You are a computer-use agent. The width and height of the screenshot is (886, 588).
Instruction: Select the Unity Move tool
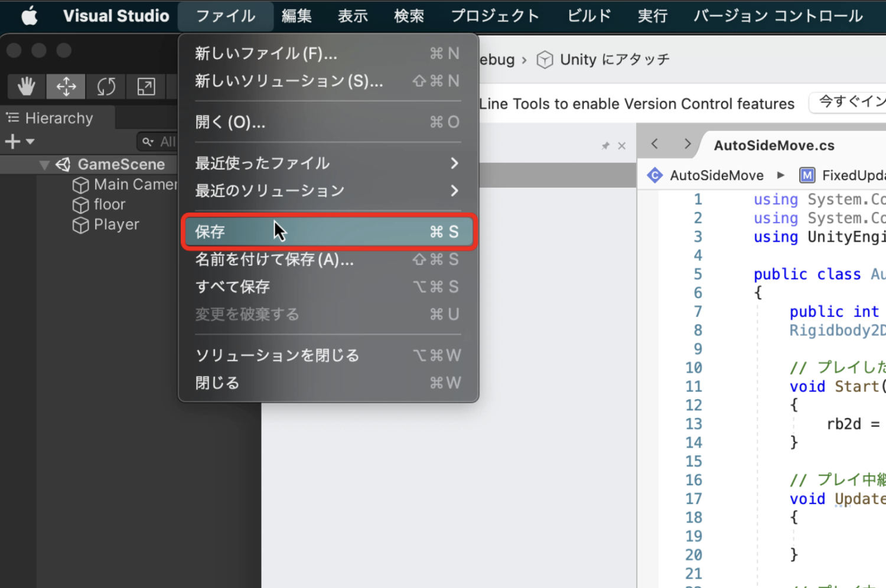tap(66, 87)
